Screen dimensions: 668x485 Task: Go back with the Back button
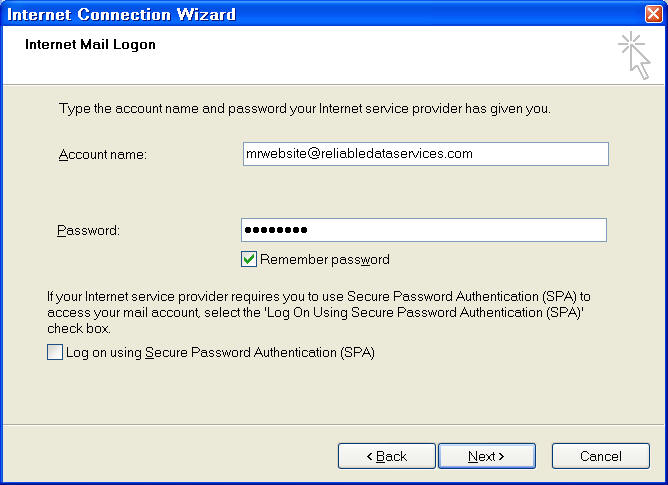click(386, 456)
